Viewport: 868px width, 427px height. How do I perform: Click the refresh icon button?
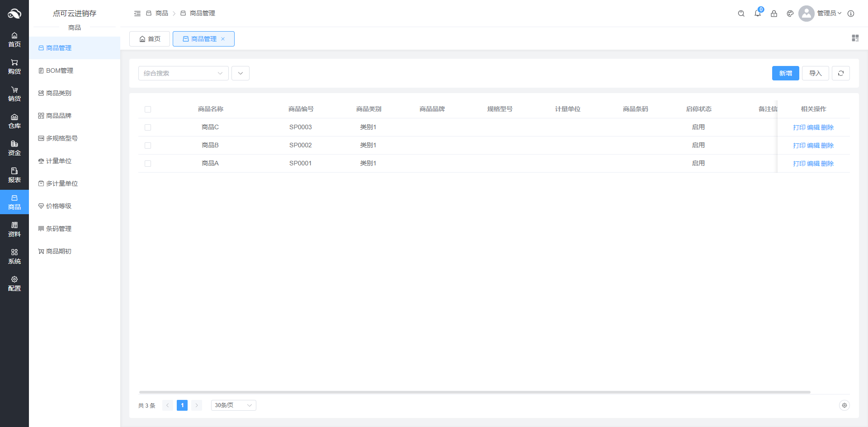pyautogui.click(x=840, y=73)
